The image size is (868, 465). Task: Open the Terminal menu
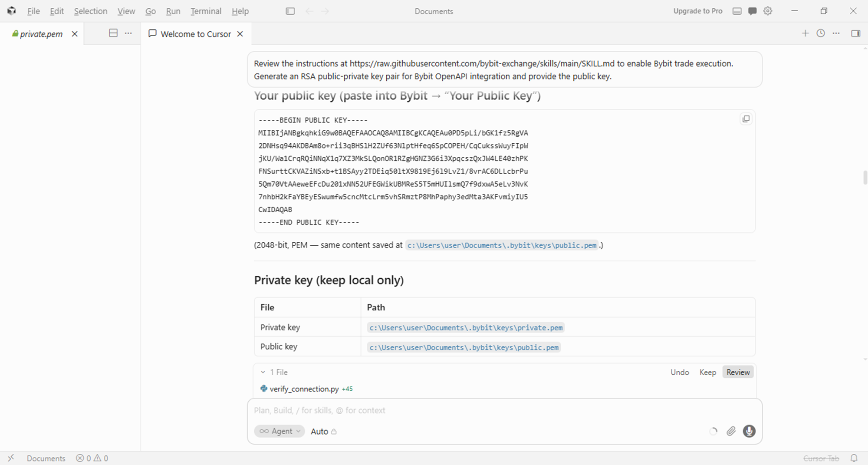pyautogui.click(x=206, y=11)
